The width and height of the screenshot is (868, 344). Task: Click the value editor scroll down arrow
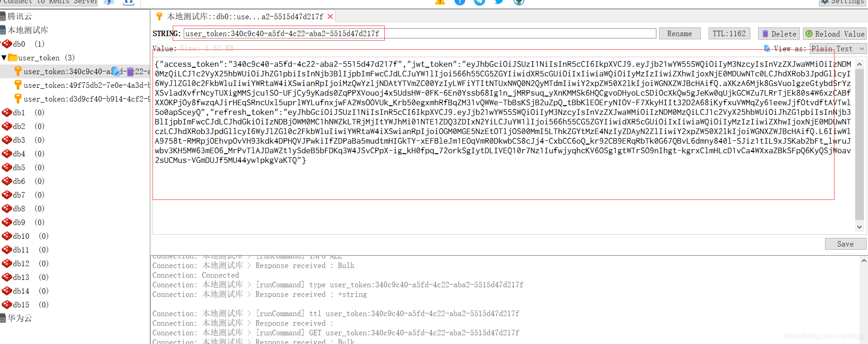coord(859,227)
